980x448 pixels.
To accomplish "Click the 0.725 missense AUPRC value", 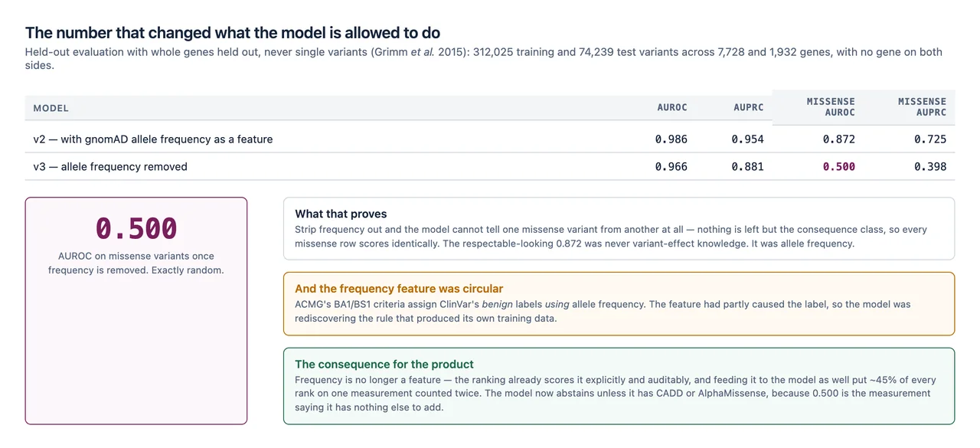I will tap(930, 139).
